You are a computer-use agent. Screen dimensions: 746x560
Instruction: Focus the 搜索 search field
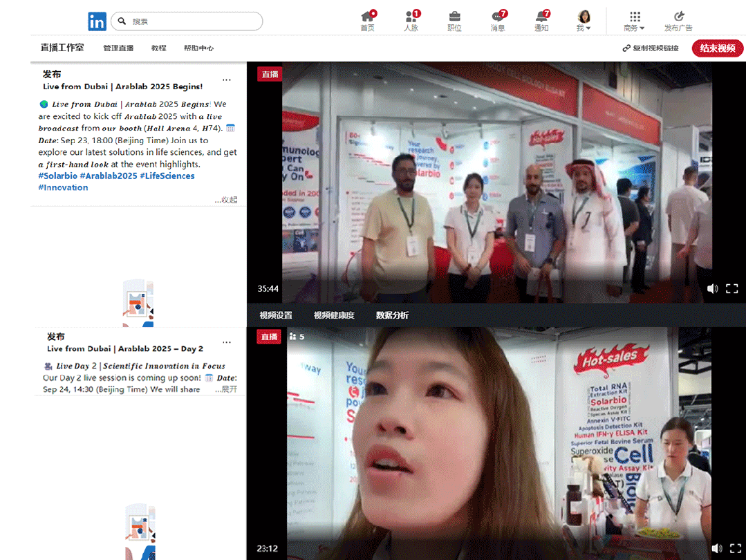pos(187,21)
